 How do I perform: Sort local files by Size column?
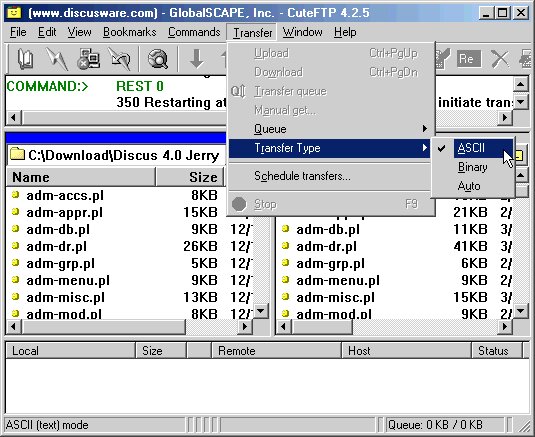[190, 177]
